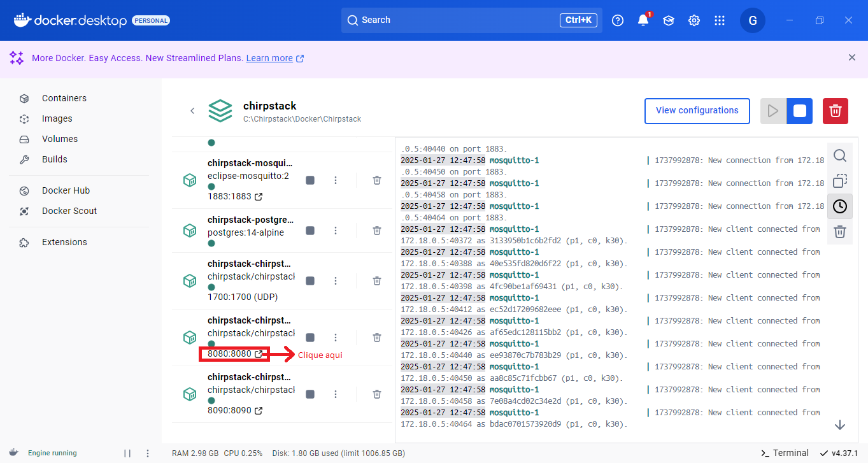Clear the log terminal with trash icon
Image resolution: width=868 pixels, height=463 pixels.
tap(840, 232)
